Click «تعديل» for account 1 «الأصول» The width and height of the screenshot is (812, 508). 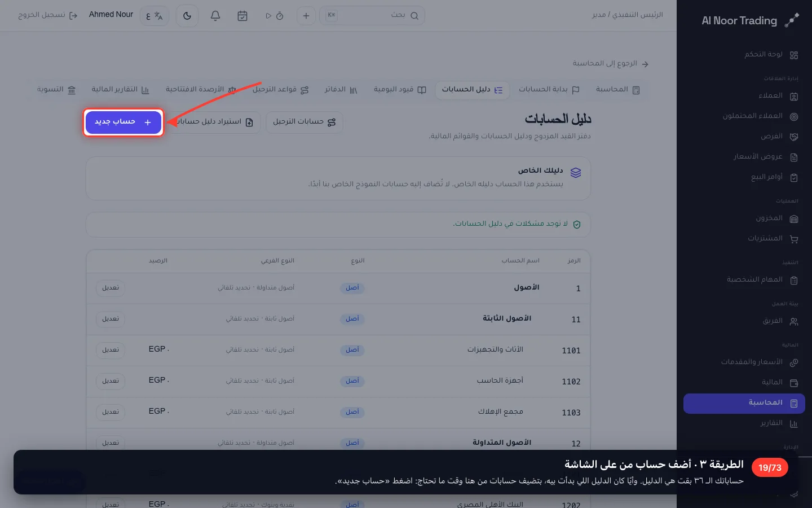click(x=111, y=288)
